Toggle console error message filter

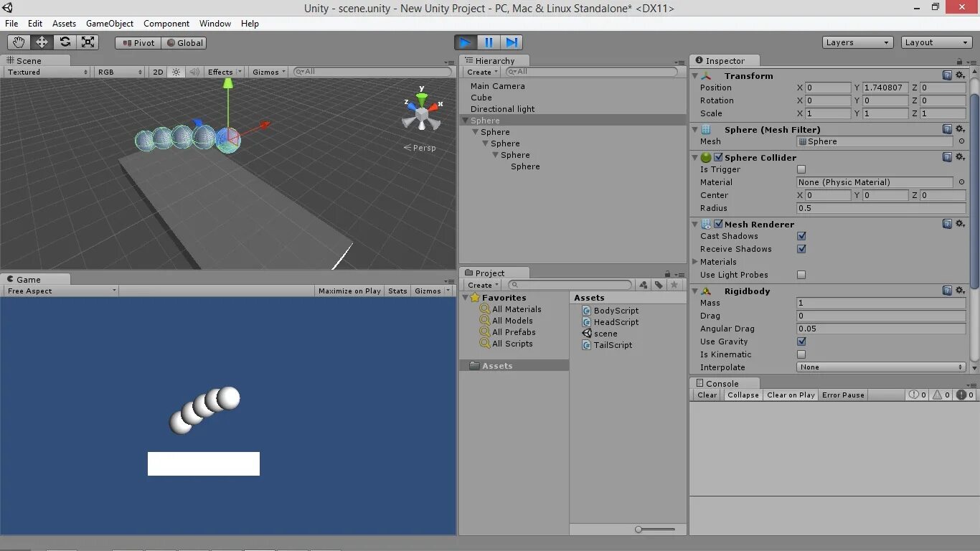(965, 395)
